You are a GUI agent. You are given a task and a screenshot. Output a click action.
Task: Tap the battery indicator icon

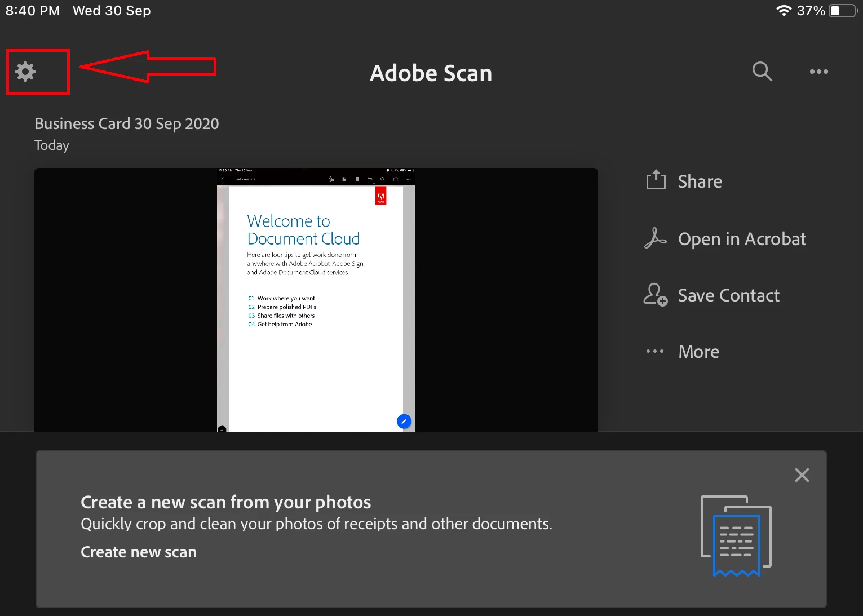click(x=843, y=11)
